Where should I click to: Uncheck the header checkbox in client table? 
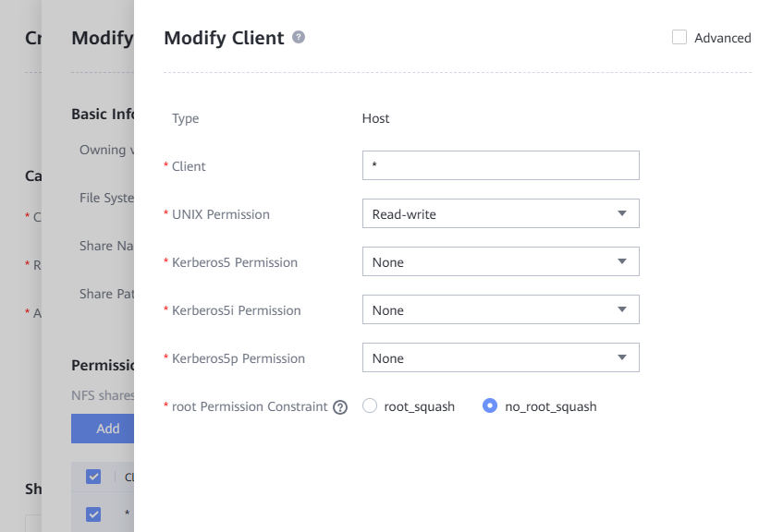93,477
